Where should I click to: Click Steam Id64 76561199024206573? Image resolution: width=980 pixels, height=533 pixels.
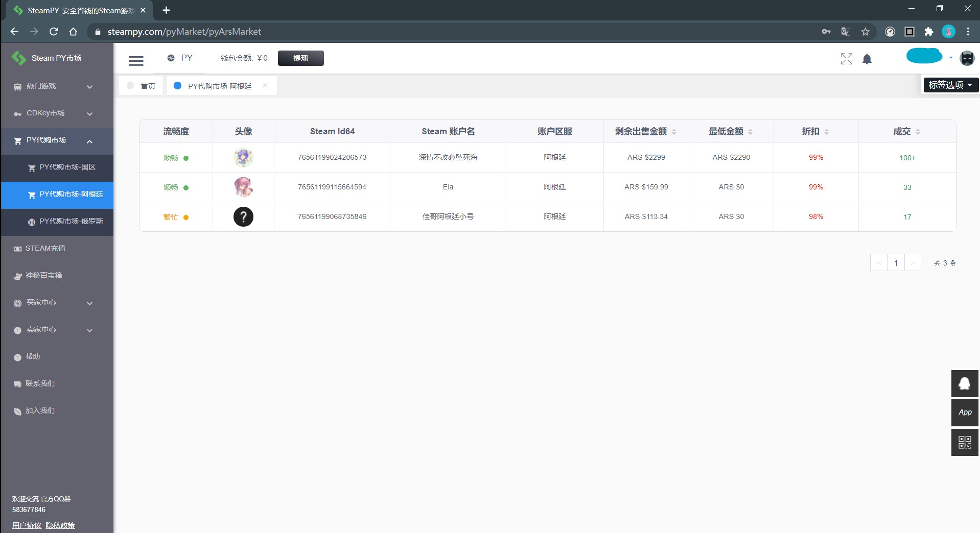332,157
